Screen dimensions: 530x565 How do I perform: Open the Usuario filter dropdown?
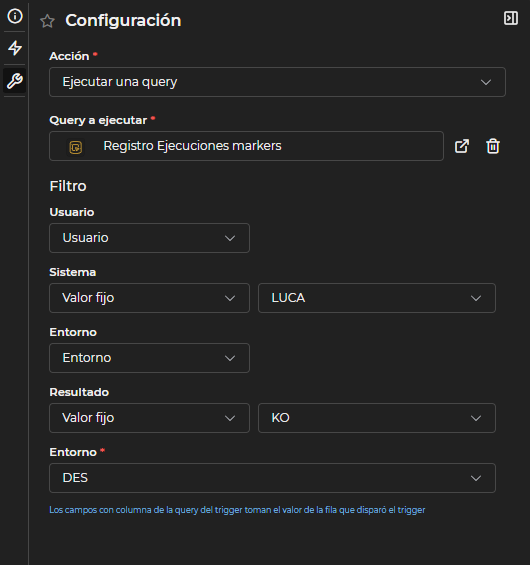(149, 238)
